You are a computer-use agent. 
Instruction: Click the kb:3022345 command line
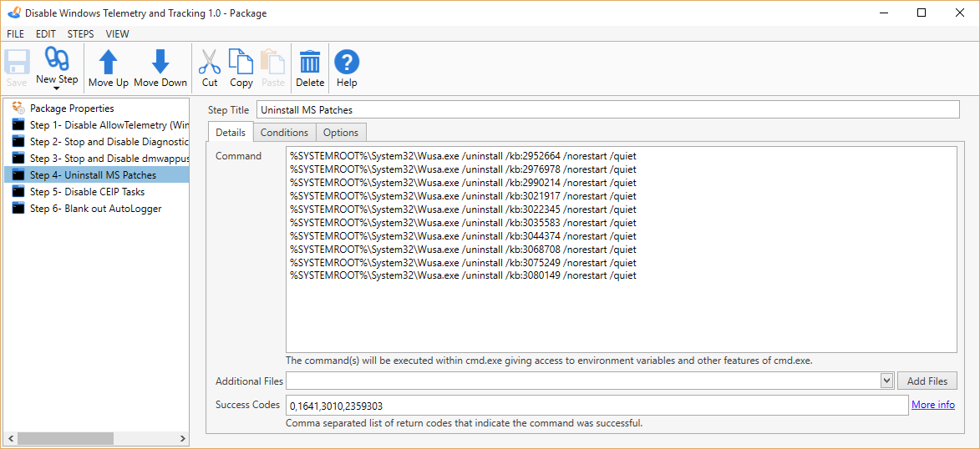pyautogui.click(x=463, y=209)
